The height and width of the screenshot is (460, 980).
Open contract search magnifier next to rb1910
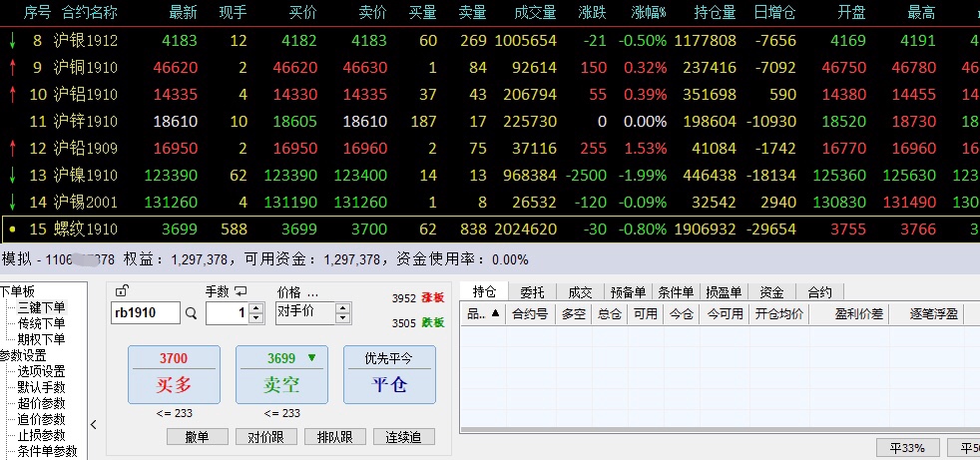(192, 313)
